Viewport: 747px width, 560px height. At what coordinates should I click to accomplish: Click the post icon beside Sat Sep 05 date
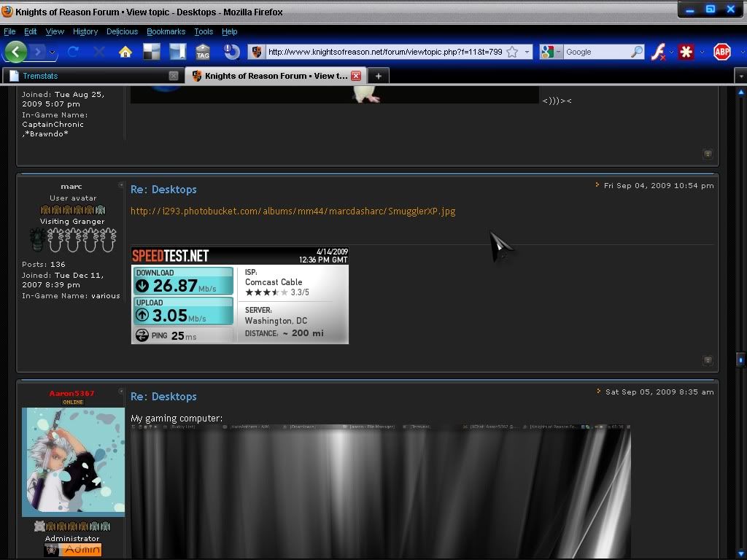598,392
